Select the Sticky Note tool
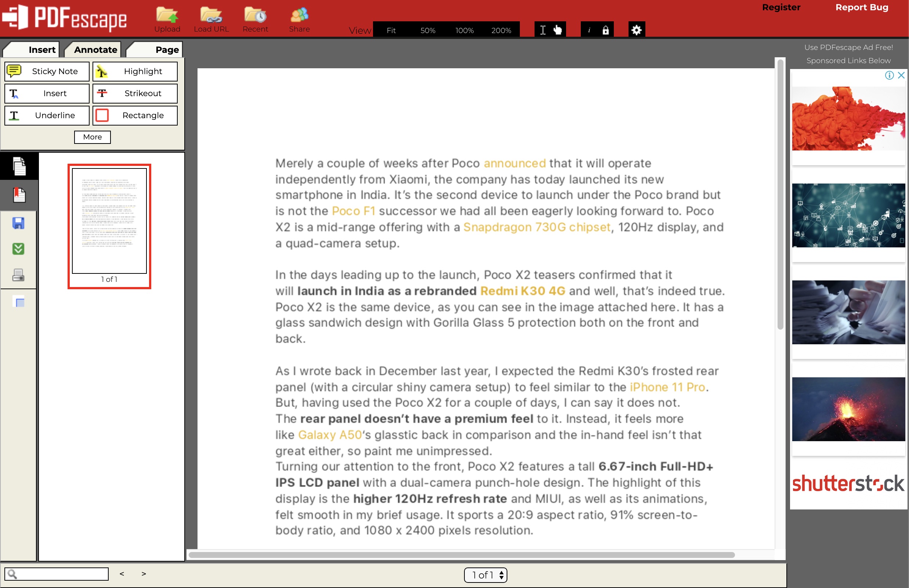The width and height of the screenshot is (909, 588). (x=46, y=71)
